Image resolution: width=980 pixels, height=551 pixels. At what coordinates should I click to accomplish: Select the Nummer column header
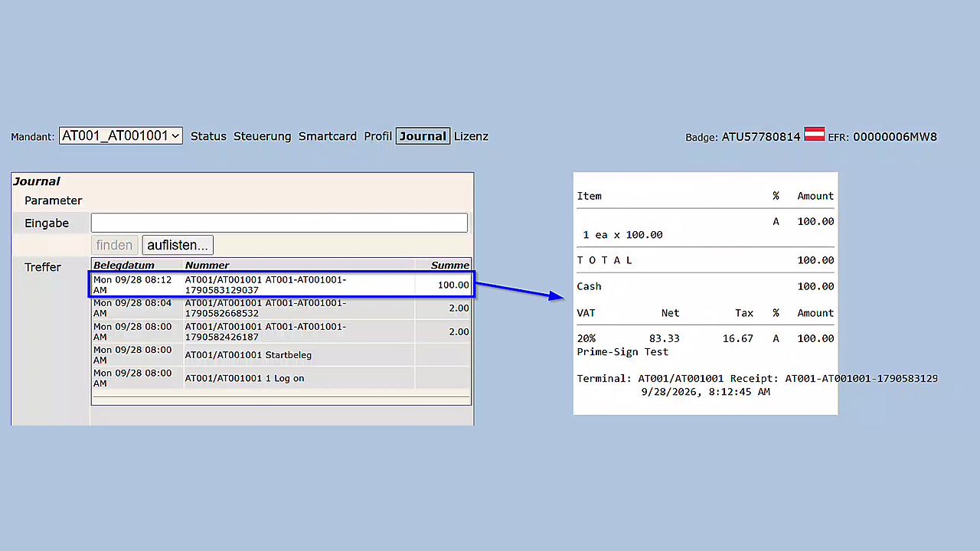click(x=207, y=265)
